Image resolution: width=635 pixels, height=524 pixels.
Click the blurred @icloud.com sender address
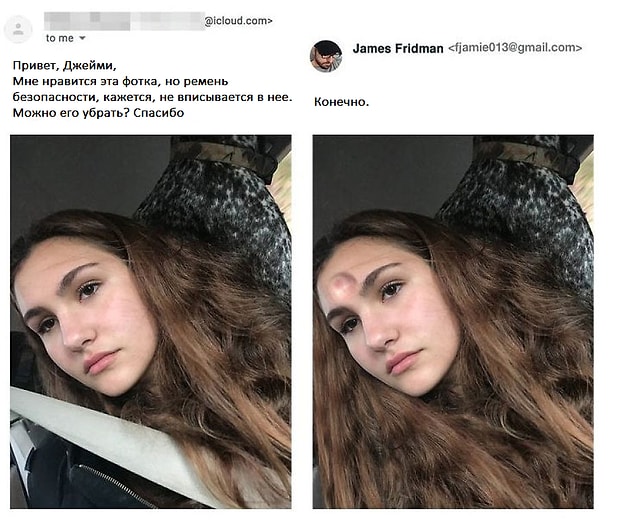pos(158,21)
